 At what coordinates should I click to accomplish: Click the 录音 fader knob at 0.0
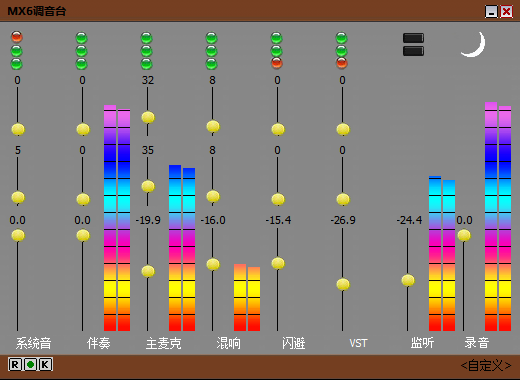[x=464, y=235]
